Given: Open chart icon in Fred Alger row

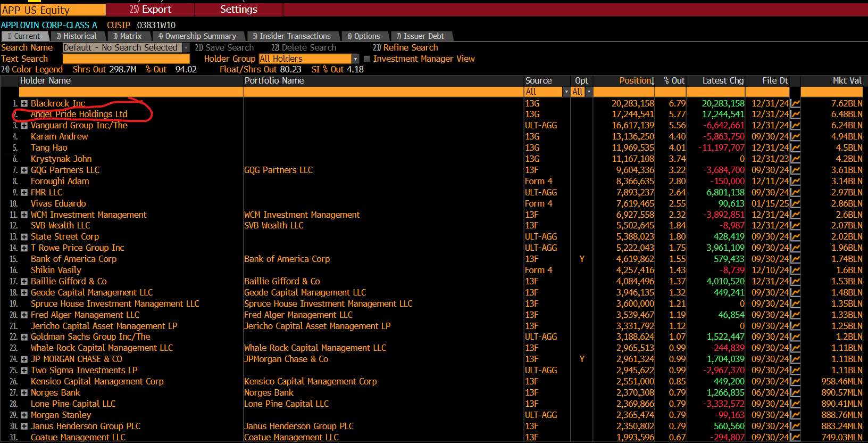Looking at the screenshot, I should point(795,315).
